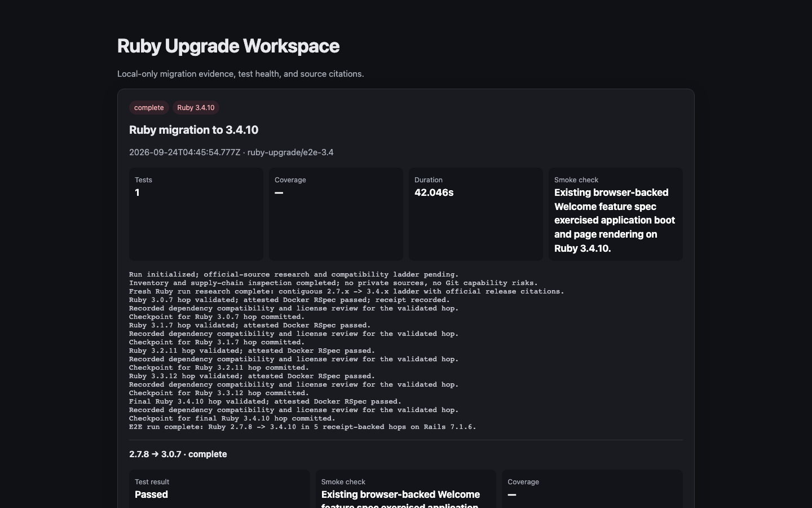Click log line 'Checkpoint for Ruby 3.1.7 hop committed'

click(x=217, y=342)
